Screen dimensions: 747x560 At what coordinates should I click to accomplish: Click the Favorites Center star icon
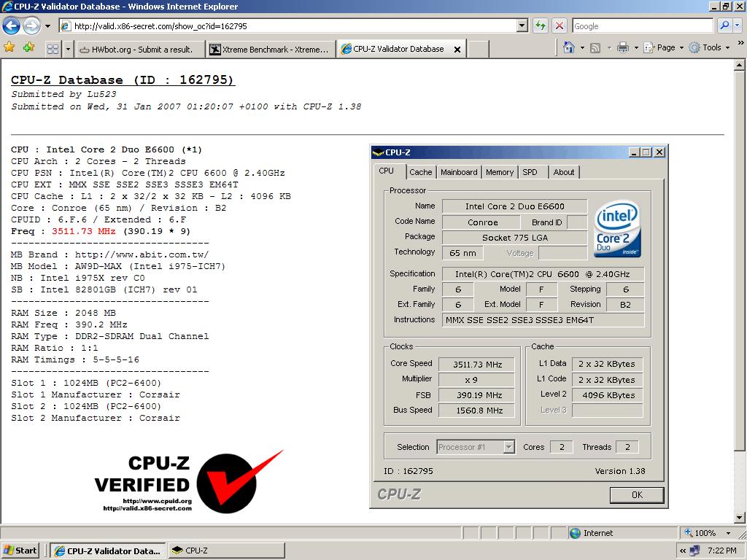coord(9,47)
